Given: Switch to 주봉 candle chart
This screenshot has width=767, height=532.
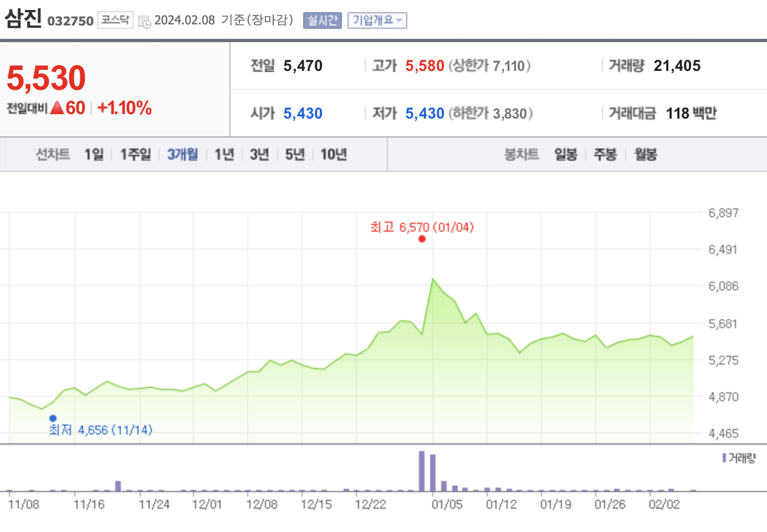Looking at the screenshot, I should coord(605,154).
